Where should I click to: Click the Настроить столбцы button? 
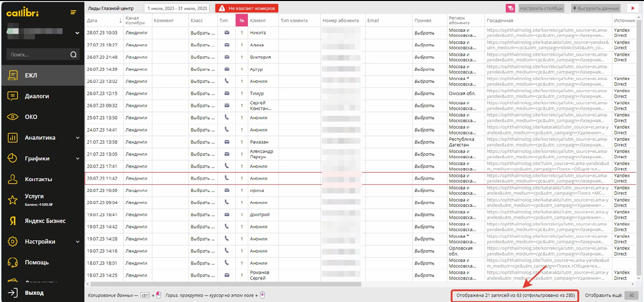541,8
